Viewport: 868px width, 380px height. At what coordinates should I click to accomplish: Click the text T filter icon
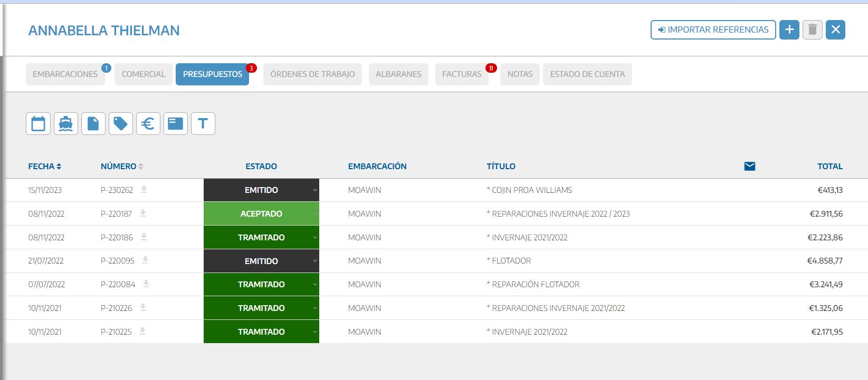(x=203, y=124)
